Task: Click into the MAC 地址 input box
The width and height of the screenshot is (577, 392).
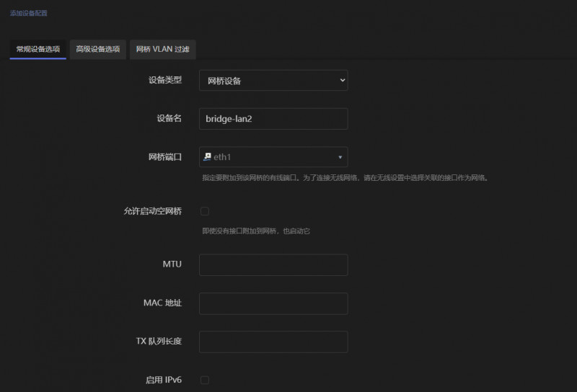Action: tap(273, 303)
